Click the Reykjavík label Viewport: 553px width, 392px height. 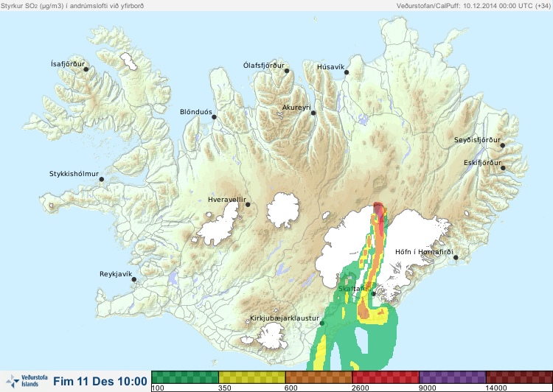pos(116,274)
